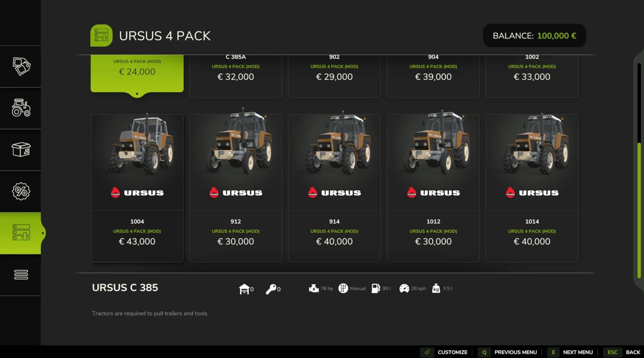Select the Ursus 912 tractor for €30,000
The width and height of the screenshot is (644, 358).
coord(236,188)
